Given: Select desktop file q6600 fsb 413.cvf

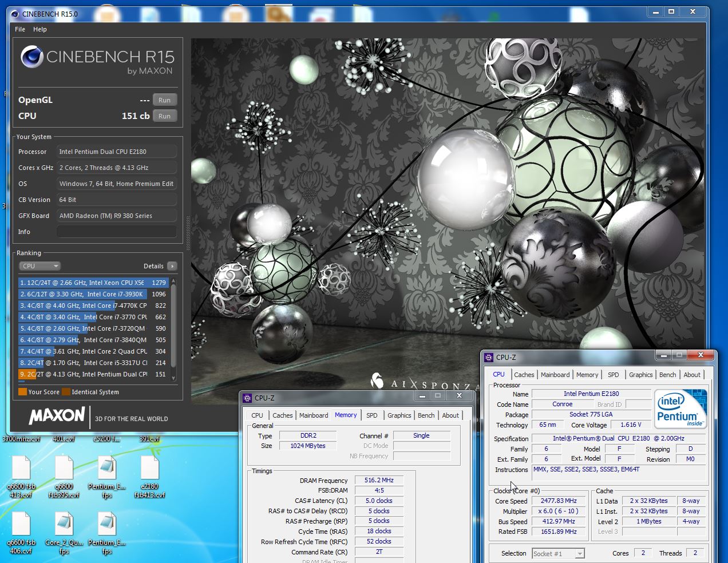Looking at the screenshot, I should pyautogui.click(x=21, y=477).
